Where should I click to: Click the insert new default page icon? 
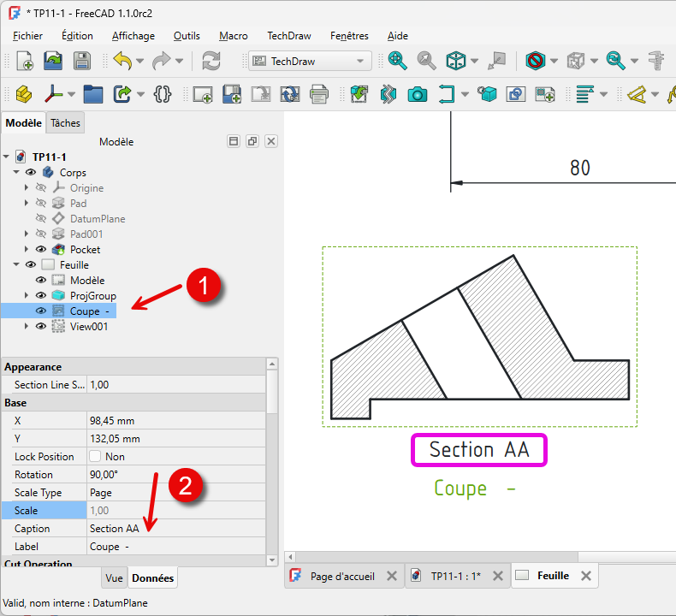203,94
